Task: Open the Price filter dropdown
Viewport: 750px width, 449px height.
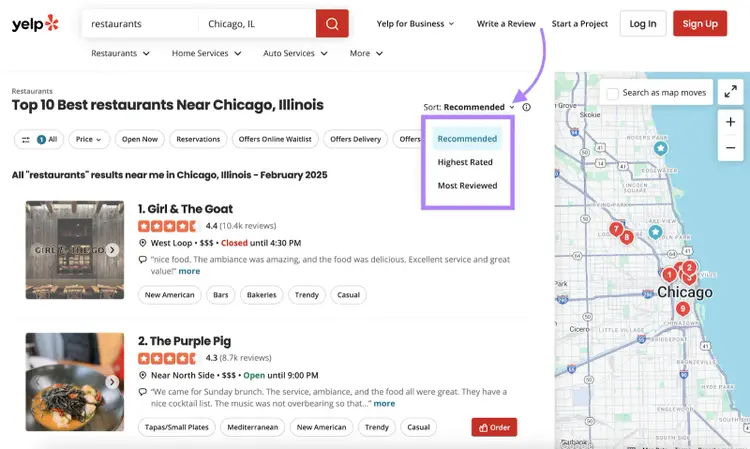Action: click(89, 139)
